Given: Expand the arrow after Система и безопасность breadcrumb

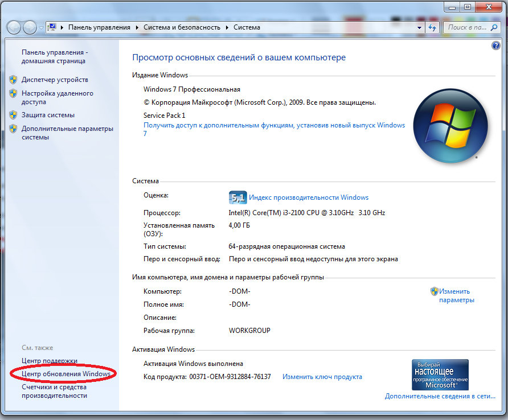Looking at the screenshot, I should click(x=228, y=27).
